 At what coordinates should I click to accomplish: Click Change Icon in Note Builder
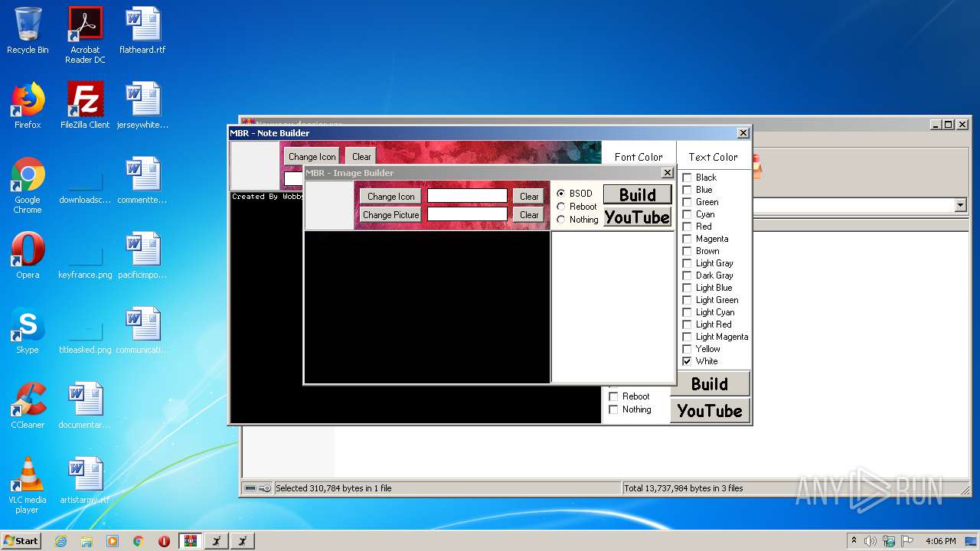tap(312, 156)
